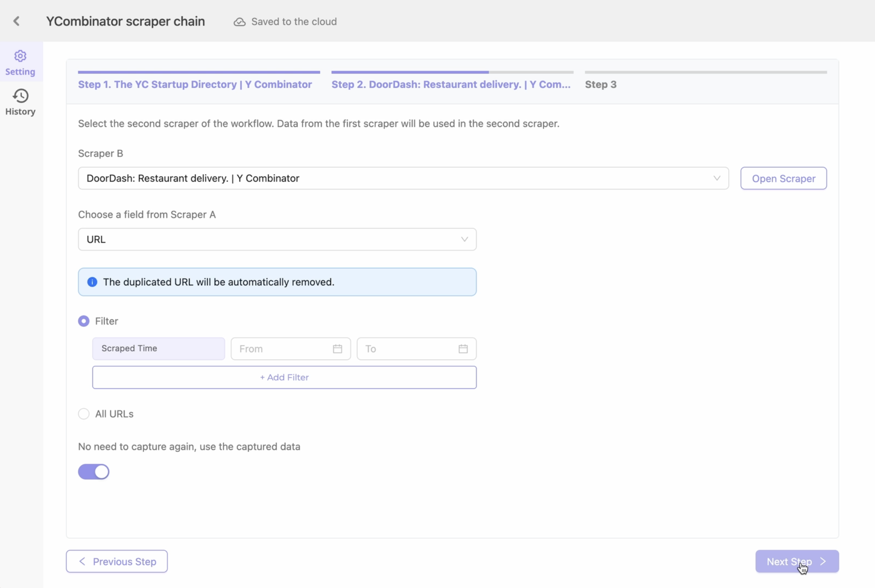875x588 pixels.
Task: Click the cloud saved status icon
Action: click(239, 22)
